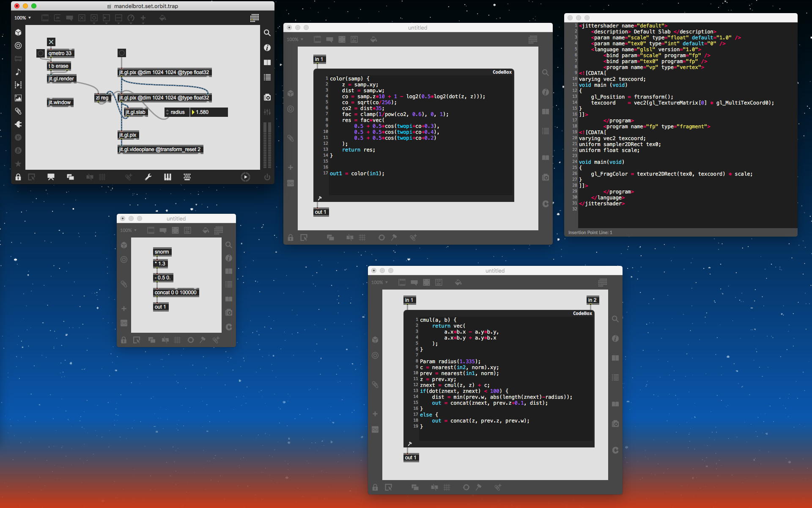Unlock the mandelbrot patcher with lock icon
The height and width of the screenshot is (508, 812).
coord(18,177)
